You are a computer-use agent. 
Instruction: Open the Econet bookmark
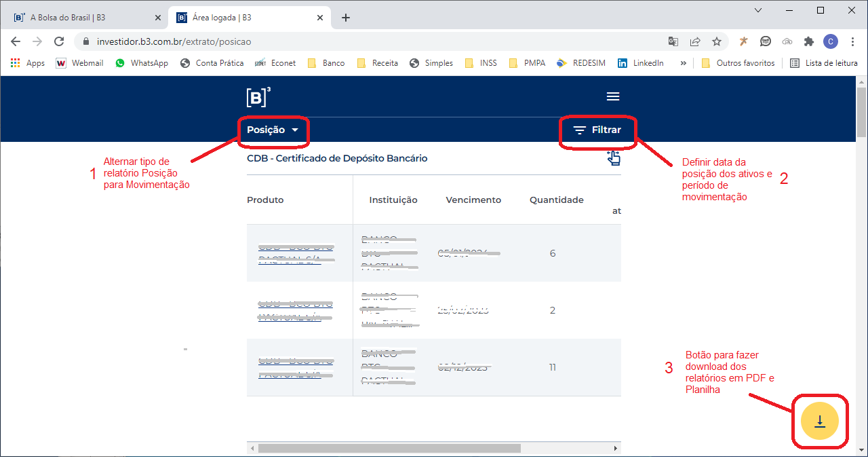[275, 63]
